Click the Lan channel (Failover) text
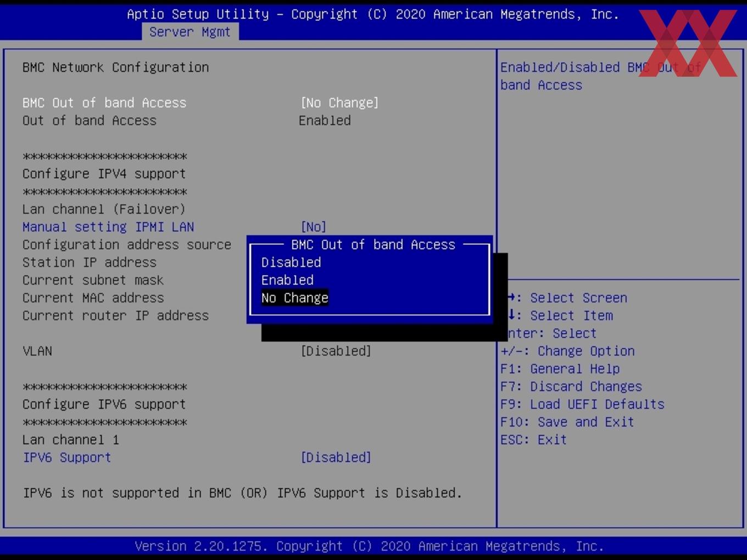Viewport: 747px width, 560px height. click(x=104, y=209)
